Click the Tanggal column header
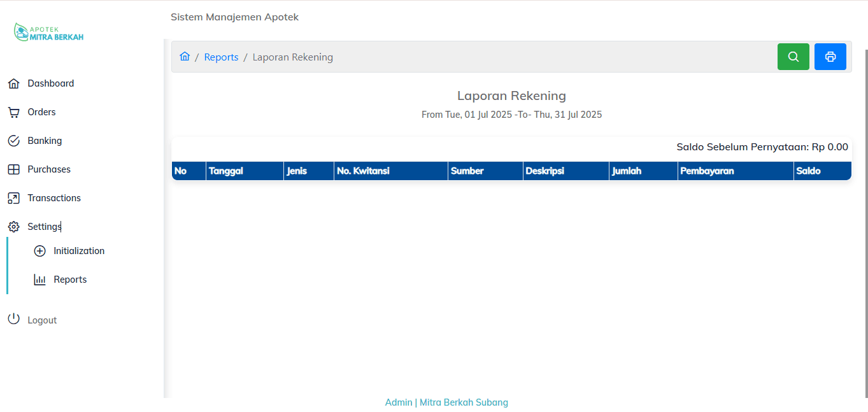 coord(226,171)
